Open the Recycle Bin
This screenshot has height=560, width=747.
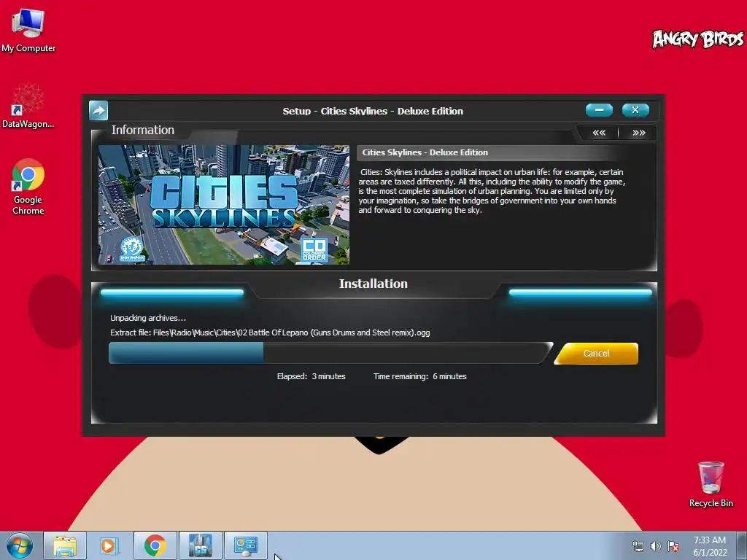[x=711, y=484]
